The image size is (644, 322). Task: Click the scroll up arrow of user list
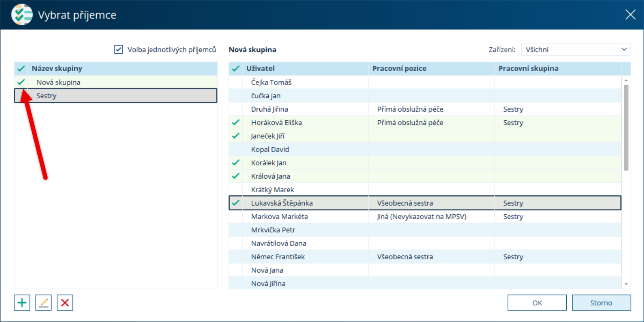(626, 80)
